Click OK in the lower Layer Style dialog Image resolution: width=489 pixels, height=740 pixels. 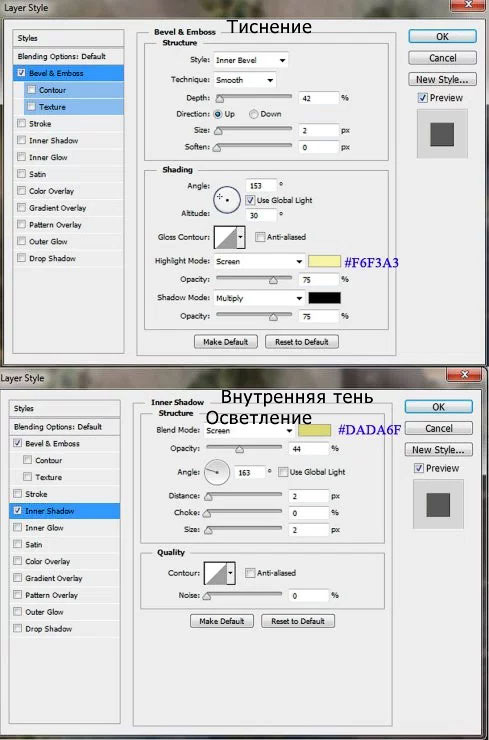point(438,406)
